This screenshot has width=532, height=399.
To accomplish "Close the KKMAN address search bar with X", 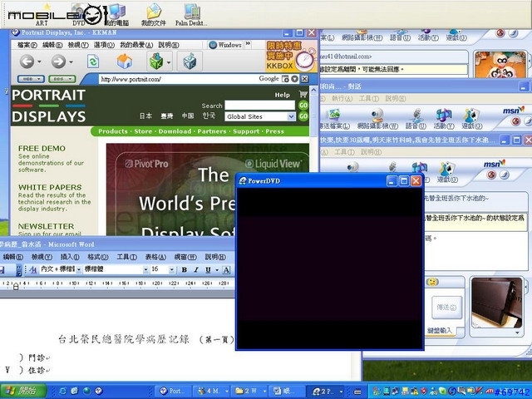I will click(305, 79).
